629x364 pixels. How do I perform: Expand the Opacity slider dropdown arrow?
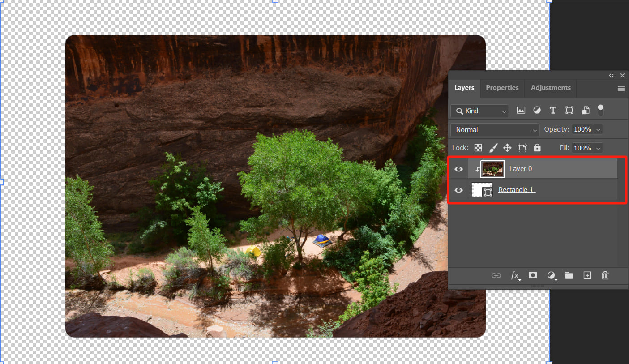598,130
